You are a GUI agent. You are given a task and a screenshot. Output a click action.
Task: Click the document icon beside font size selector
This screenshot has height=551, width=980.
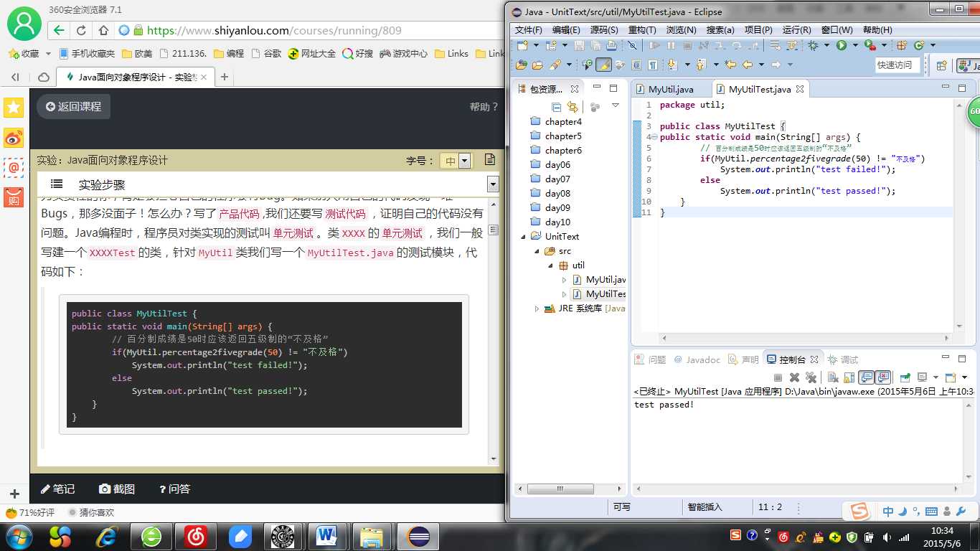click(490, 159)
